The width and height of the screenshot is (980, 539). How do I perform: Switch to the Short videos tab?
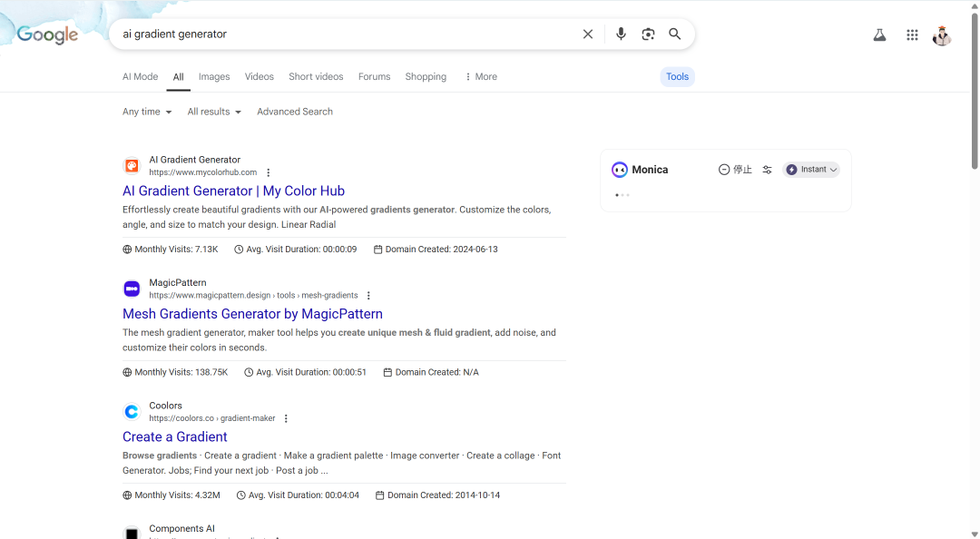(316, 76)
